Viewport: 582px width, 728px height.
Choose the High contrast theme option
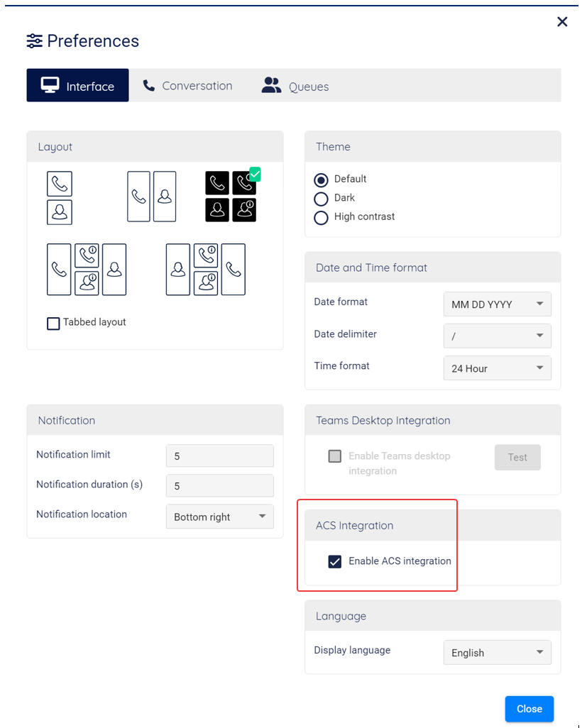coord(321,217)
